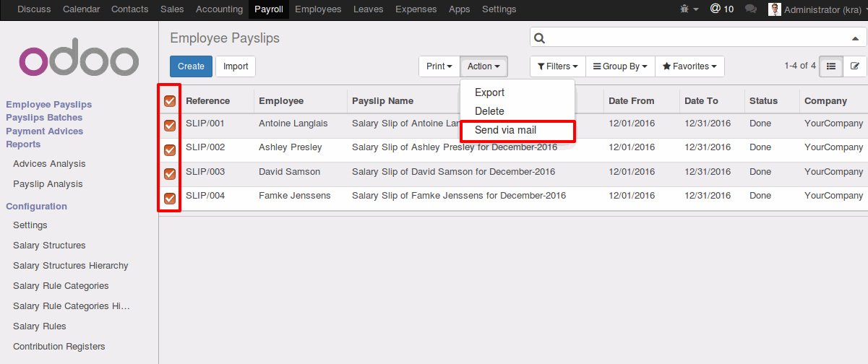
Task: Sort by the Date To column header
Action: pos(702,101)
